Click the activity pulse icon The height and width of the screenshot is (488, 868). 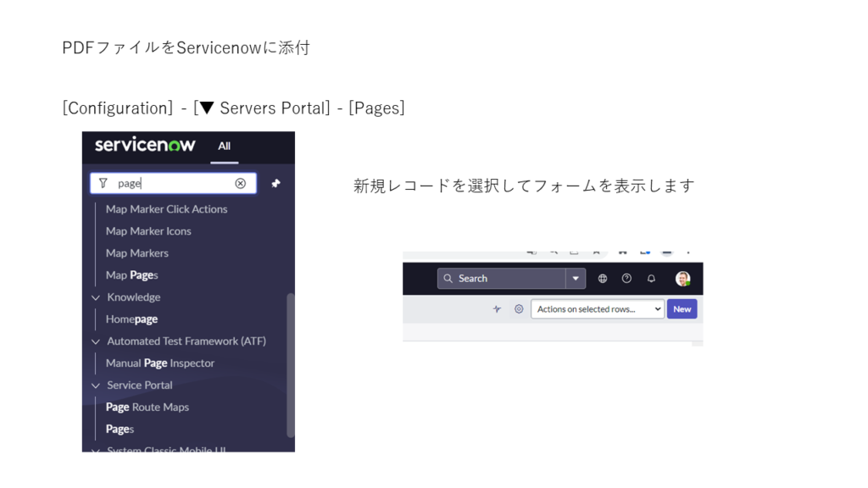pos(497,309)
